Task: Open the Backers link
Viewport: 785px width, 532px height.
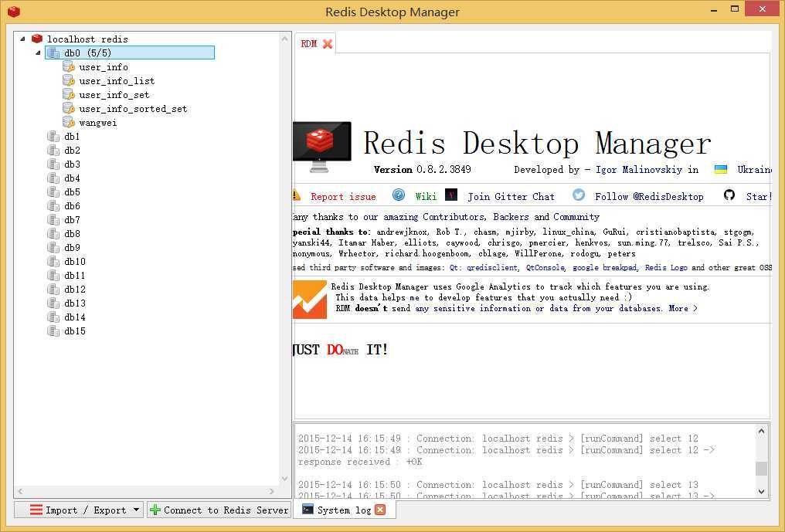Action: click(x=511, y=217)
